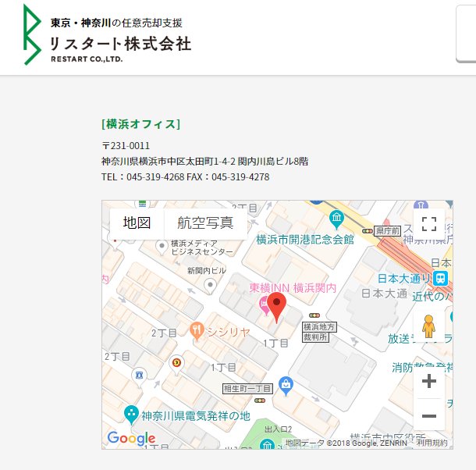
Task: Switch map to 航空写真 view
Action: (205, 223)
